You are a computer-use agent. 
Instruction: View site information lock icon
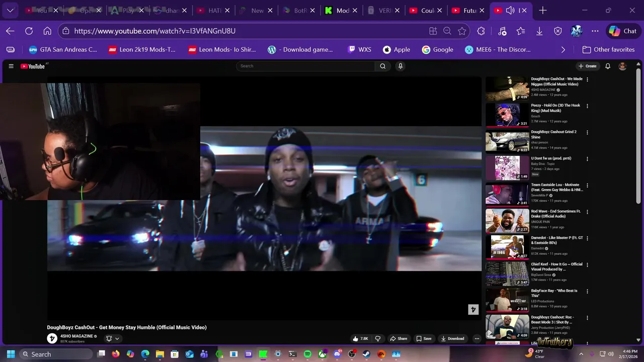[66, 31]
